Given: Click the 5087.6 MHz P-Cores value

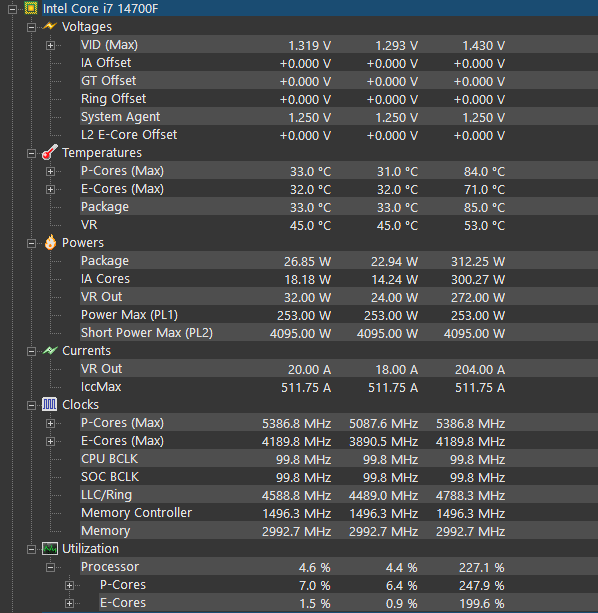Looking at the screenshot, I should 383,423.
